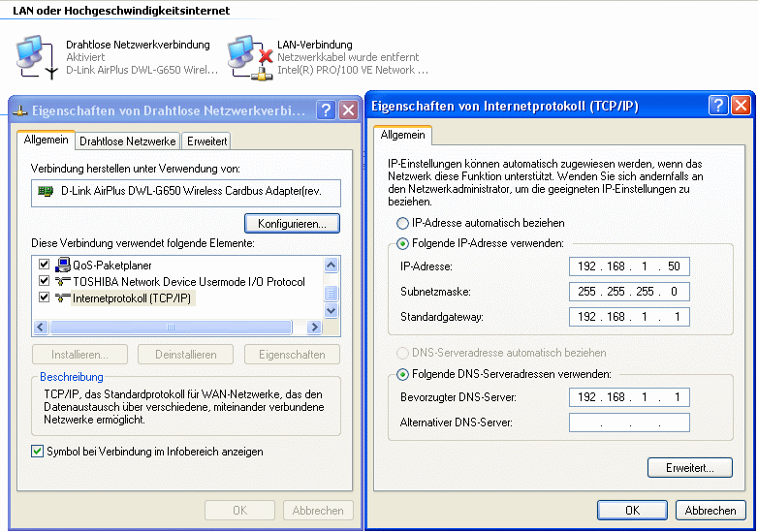Viewport: 758px width, 532px height.
Task: Click the LAN-Verbindung network icon
Action: pos(246,57)
